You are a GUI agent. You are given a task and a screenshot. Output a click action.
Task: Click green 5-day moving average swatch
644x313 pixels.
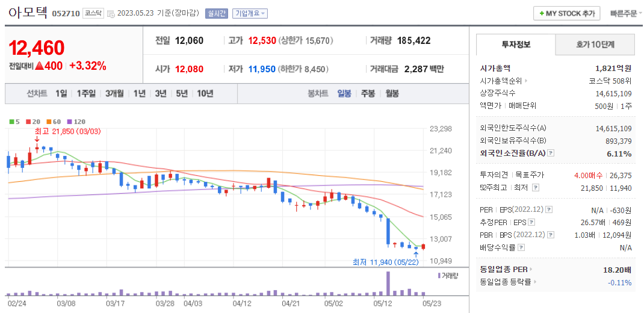(x=11, y=122)
